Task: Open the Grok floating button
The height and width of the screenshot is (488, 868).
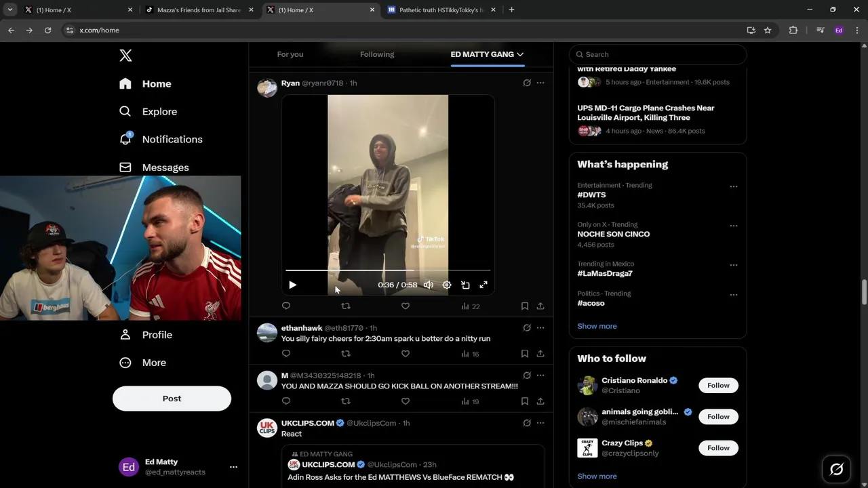Action: (x=836, y=469)
